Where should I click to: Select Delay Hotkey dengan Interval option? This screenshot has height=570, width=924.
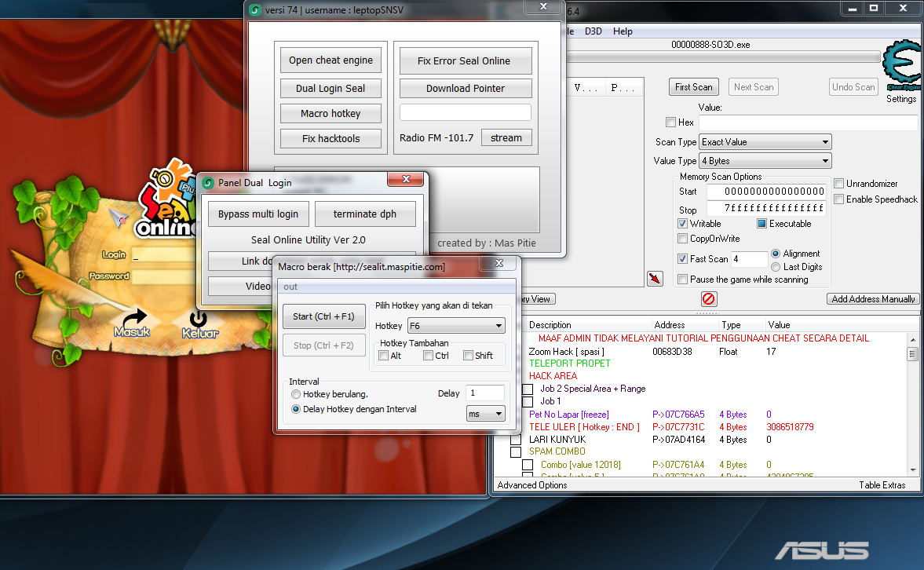click(296, 408)
